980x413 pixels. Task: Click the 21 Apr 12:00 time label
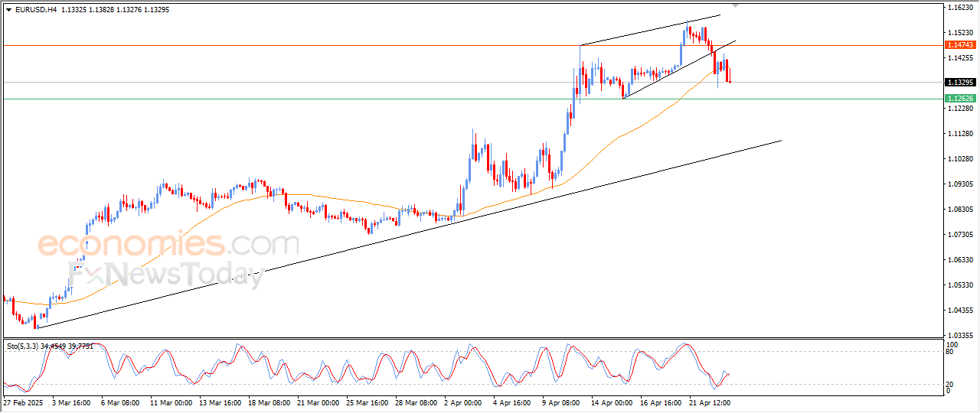(710, 402)
